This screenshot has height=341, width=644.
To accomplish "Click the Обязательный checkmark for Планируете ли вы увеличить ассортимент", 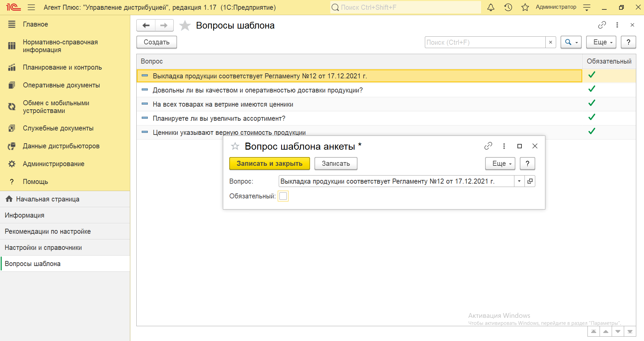I will point(591,117).
